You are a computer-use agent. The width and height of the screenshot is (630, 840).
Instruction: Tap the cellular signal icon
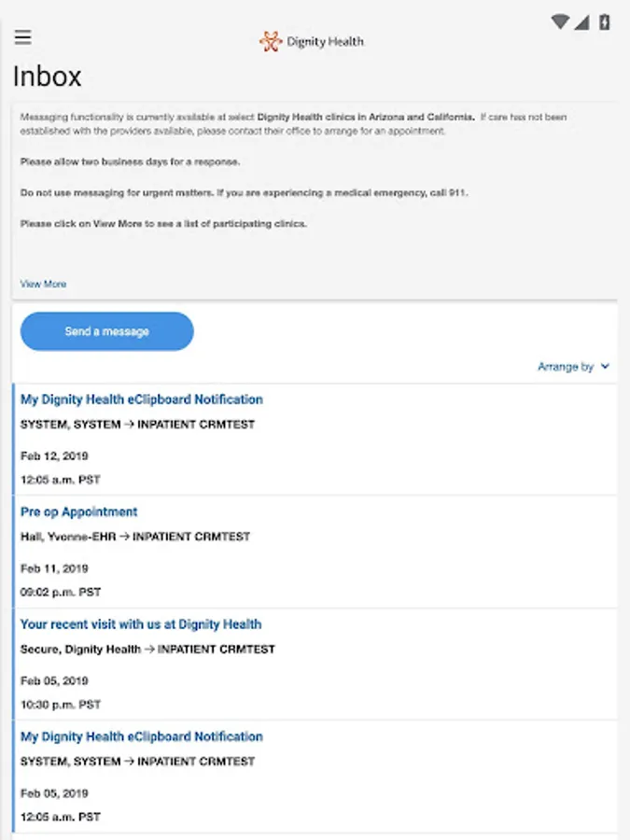pos(581,21)
